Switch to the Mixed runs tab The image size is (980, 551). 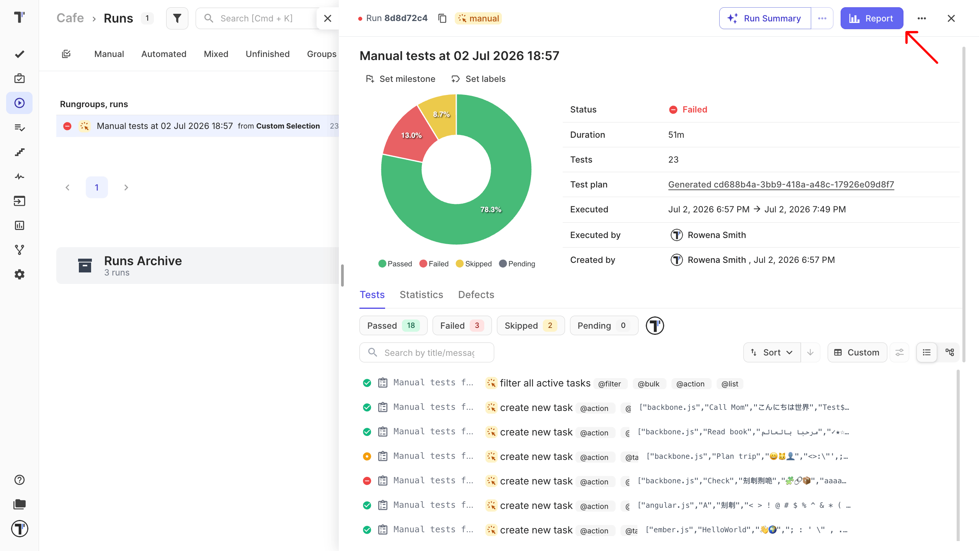(x=216, y=54)
